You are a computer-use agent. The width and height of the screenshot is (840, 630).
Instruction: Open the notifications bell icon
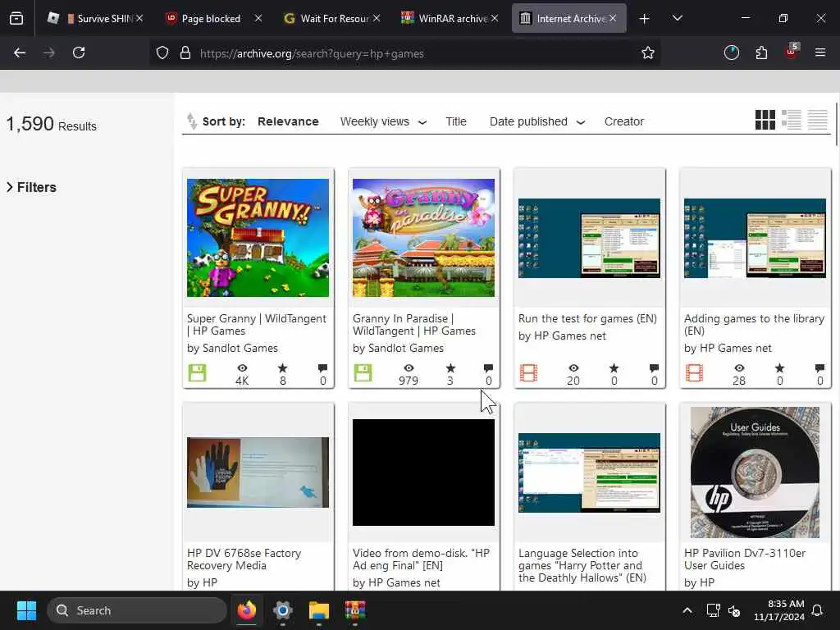pos(817,610)
